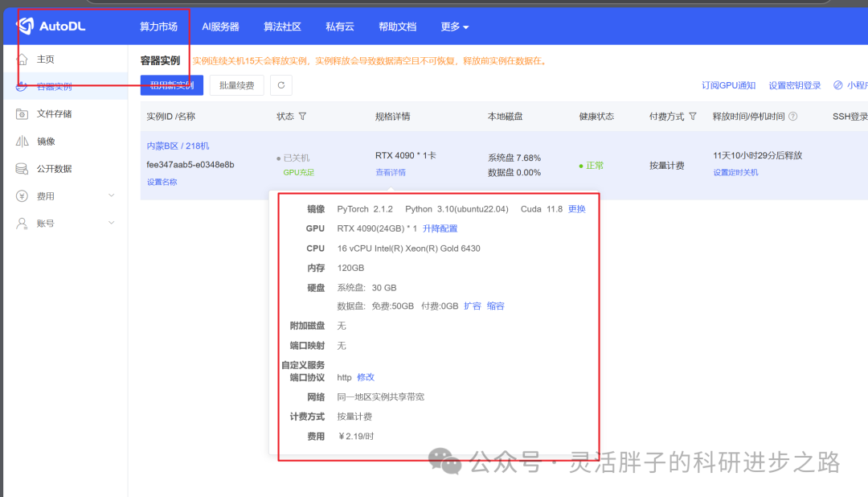Click the GPU充足 label

(298, 173)
